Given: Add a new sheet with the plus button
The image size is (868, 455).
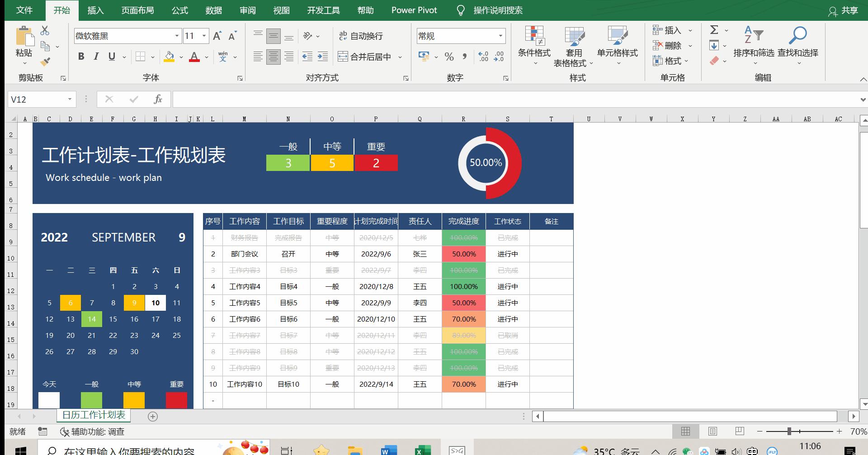Looking at the screenshot, I should 153,416.
